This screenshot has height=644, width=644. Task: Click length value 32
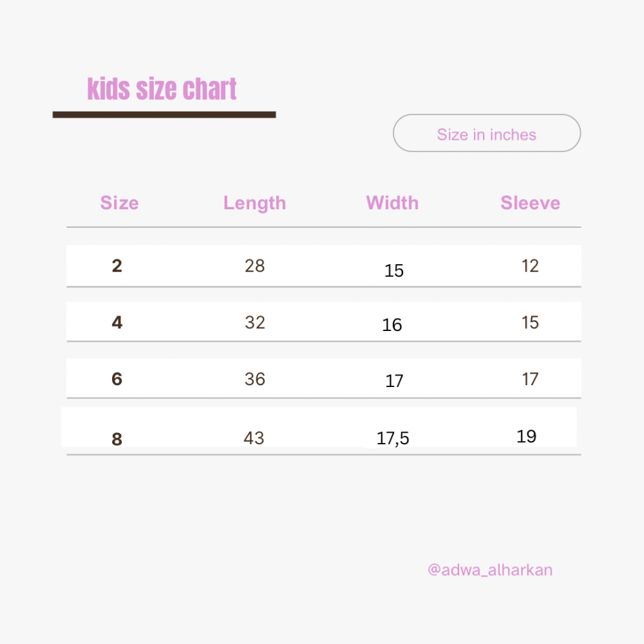click(x=254, y=323)
